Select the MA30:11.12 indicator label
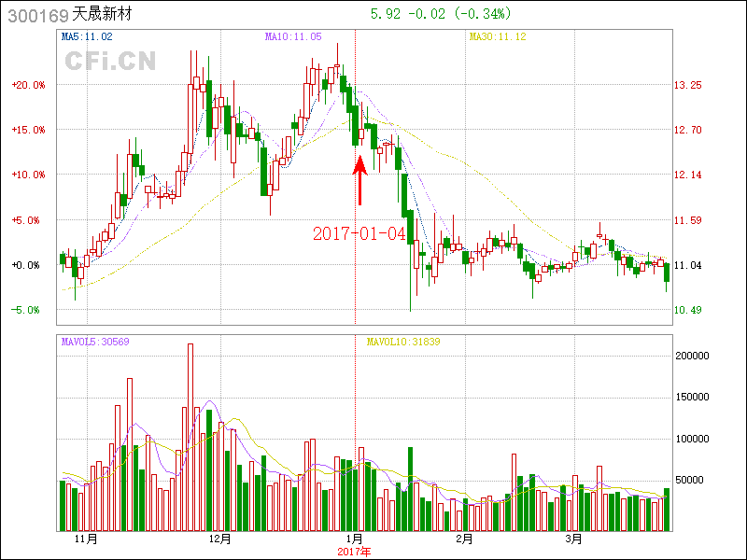 click(x=498, y=37)
